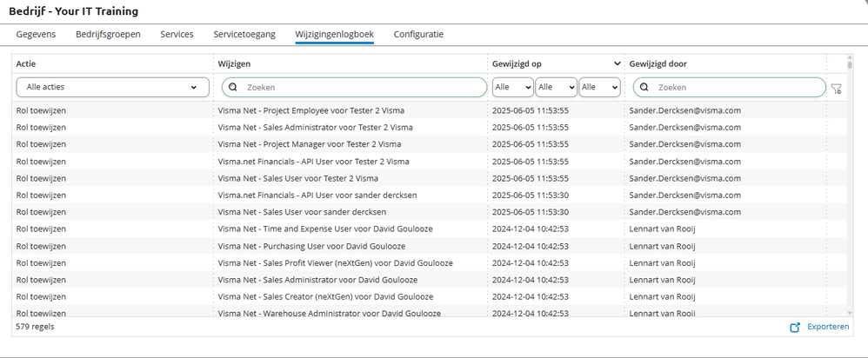868x358 pixels.
Task: Select the Servicetoegang tab
Action: coord(244,34)
